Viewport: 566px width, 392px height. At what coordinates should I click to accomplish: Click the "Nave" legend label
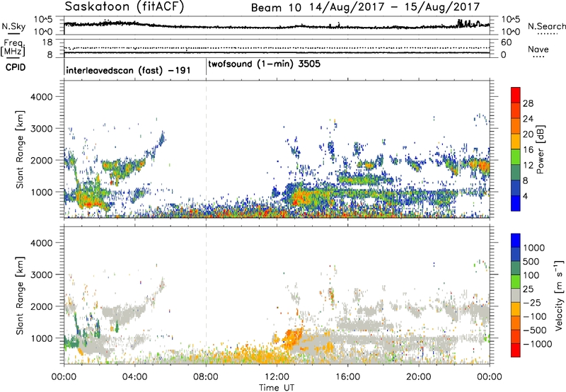pyautogui.click(x=538, y=50)
